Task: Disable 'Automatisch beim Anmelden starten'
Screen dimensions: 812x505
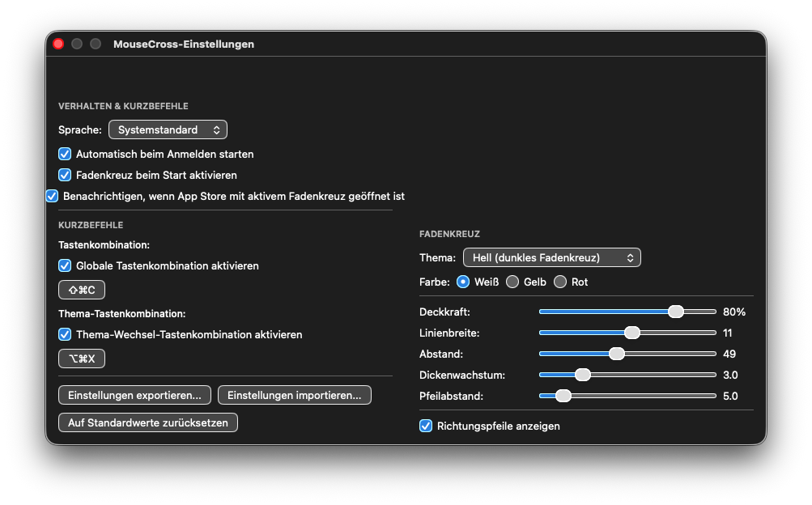Action: 64,154
